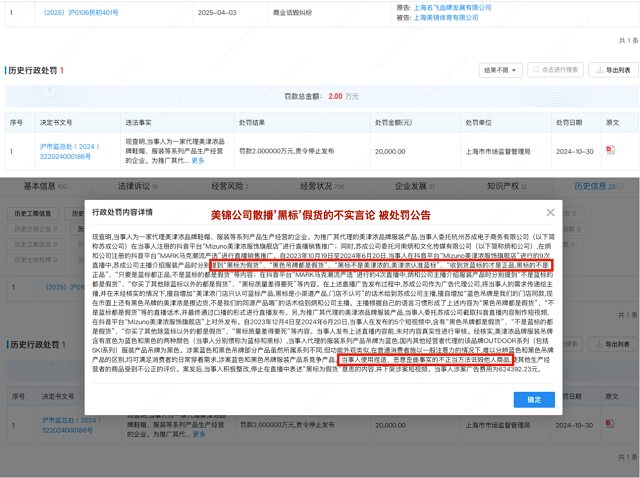Click the 2024-10-30 date in the dimmed table
Image resolution: width=640 pixels, height=478 pixels.
tap(574, 425)
